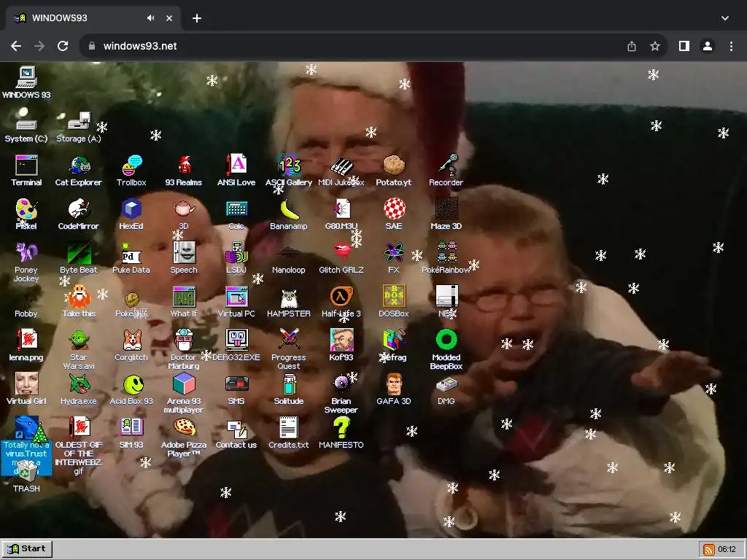Select the Star Wars.avi Yoda icon
Screen dimensions: 747x560
tap(79, 350)
